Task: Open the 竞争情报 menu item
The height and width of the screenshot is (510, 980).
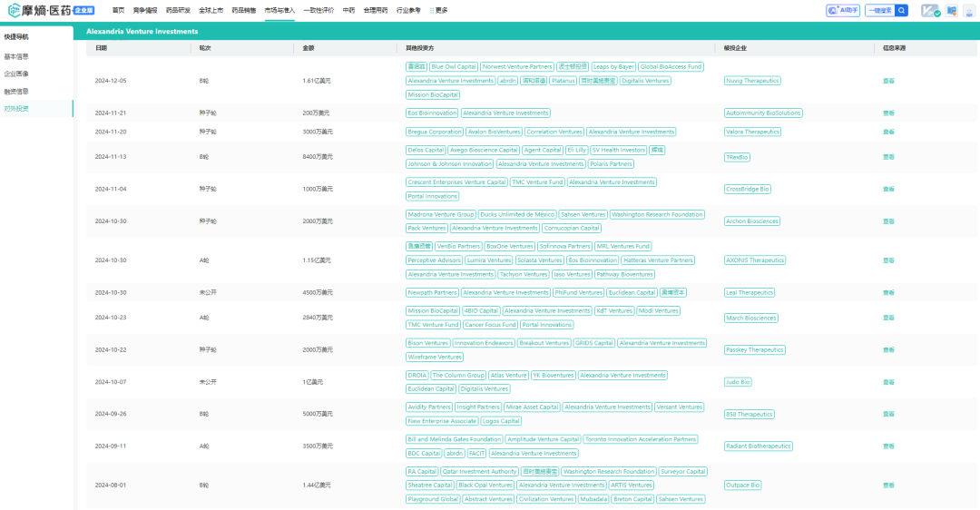Action: click(145, 11)
